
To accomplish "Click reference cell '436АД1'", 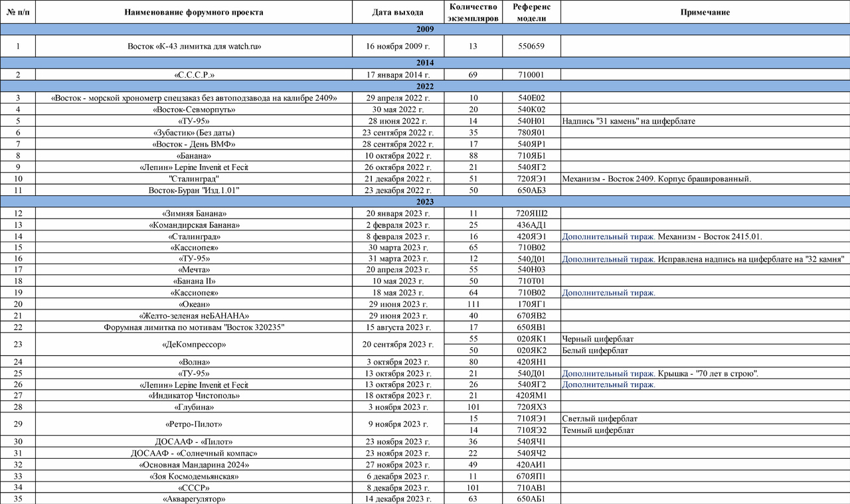I will click(531, 225).
